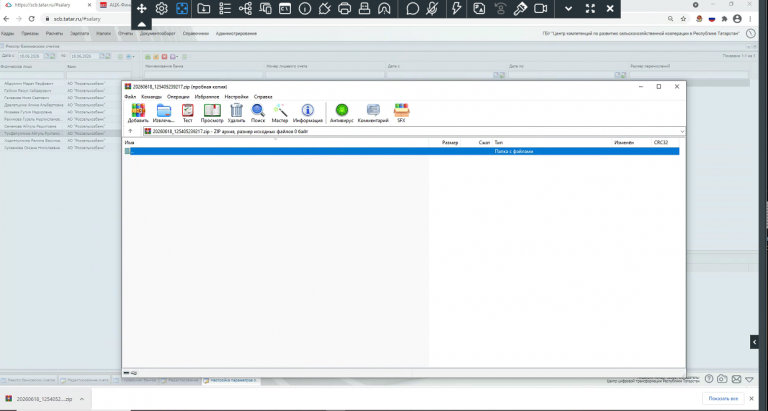This screenshot has height=411, width=768.
Task: Click camera icon at bottom right of app
Action: coord(722,379)
